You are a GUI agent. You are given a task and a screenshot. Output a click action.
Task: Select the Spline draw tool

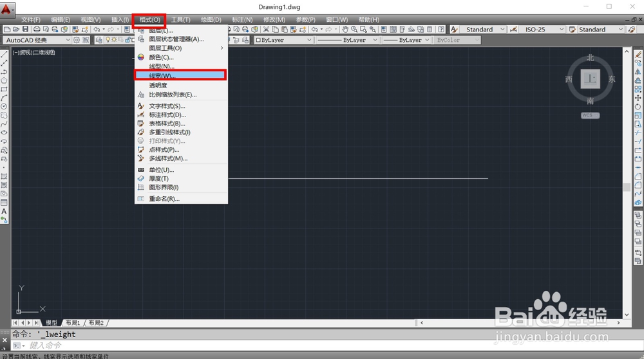point(4,124)
